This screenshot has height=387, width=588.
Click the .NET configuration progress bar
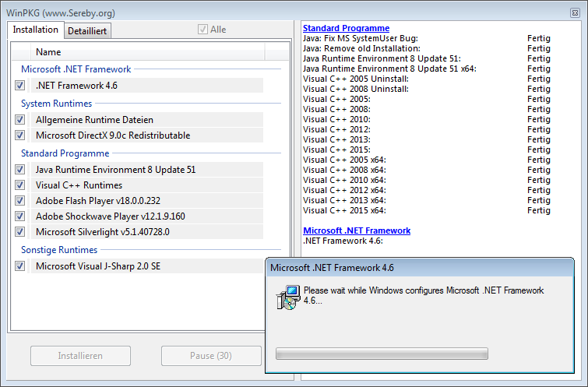[x=382, y=354]
